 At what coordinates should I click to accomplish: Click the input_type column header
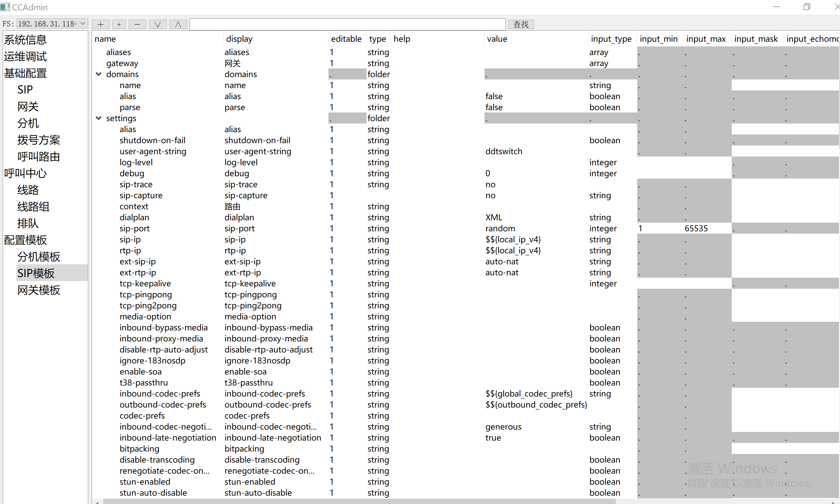point(611,39)
